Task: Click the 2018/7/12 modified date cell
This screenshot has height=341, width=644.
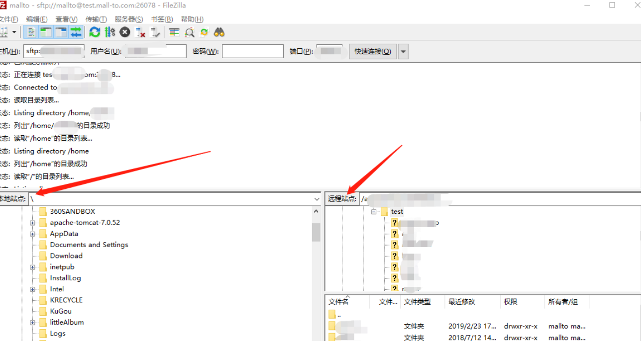Action: (472, 338)
